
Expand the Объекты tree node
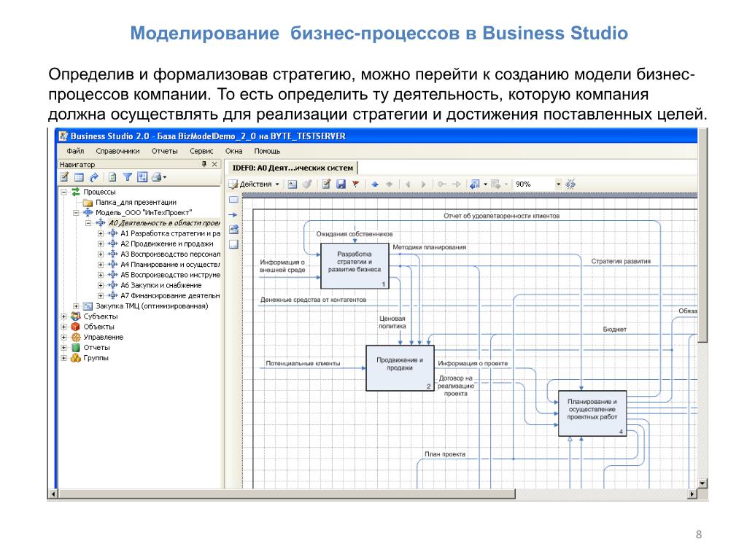(64, 327)
